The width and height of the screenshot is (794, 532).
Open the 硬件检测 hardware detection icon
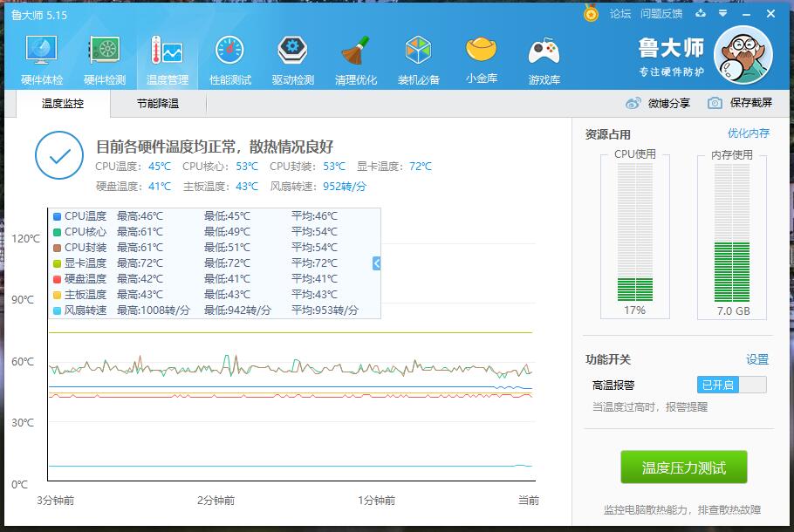click(x=105, y=50)
